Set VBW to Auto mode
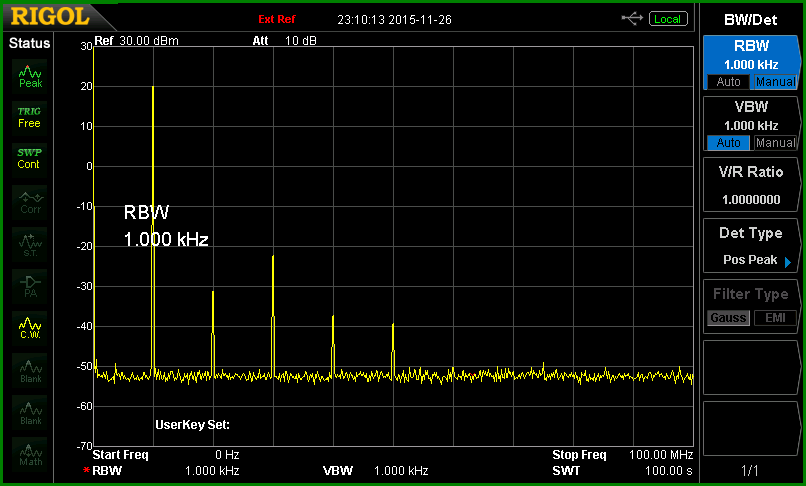The image size is (806, 486). [x=728, y=142]
